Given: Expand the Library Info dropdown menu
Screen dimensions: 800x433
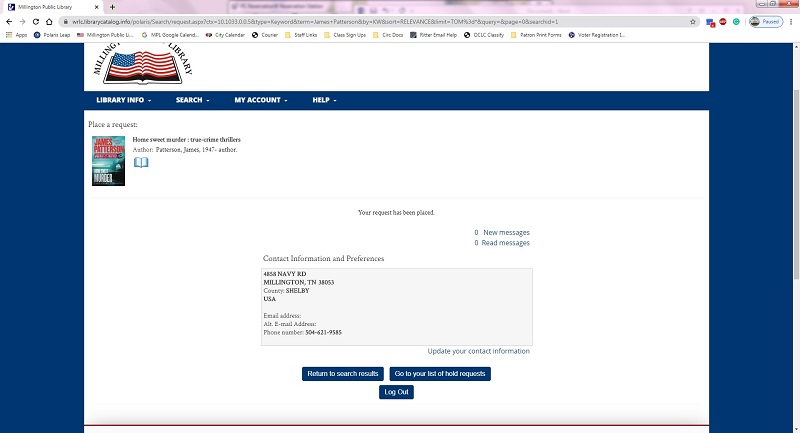Looking at the screenshot, I should (x=123, y=100).
